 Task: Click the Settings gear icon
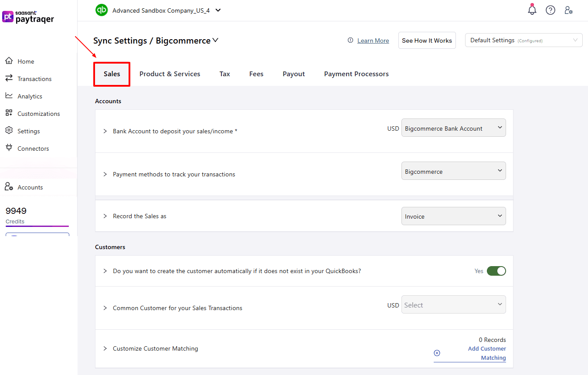[x=9, y=131]
